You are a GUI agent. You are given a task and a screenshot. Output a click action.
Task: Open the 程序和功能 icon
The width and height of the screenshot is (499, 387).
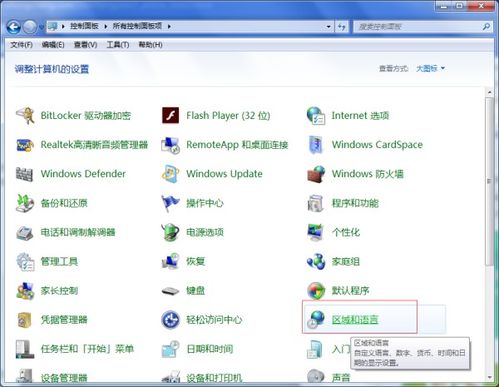316,203
